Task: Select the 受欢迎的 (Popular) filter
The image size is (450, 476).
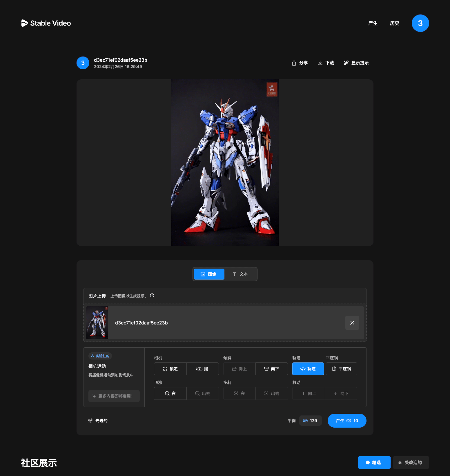Action: 411,463
